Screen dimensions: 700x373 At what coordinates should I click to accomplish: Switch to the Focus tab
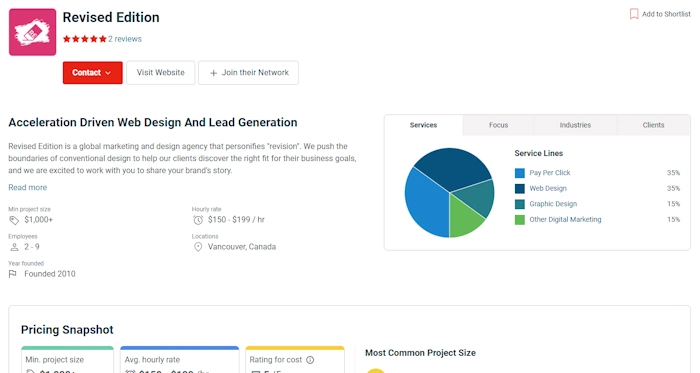coord(498,125)
